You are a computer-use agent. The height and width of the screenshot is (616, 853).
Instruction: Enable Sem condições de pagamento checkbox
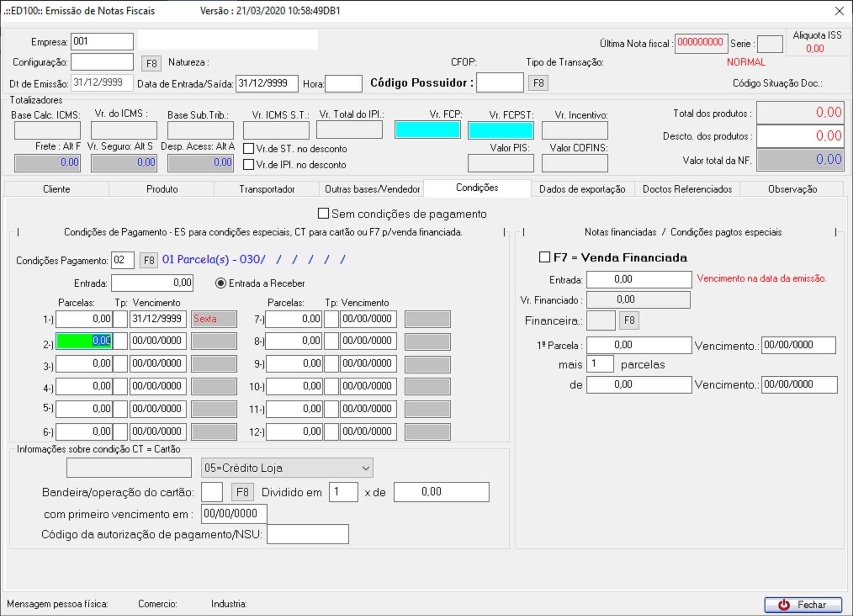[323, 213]
